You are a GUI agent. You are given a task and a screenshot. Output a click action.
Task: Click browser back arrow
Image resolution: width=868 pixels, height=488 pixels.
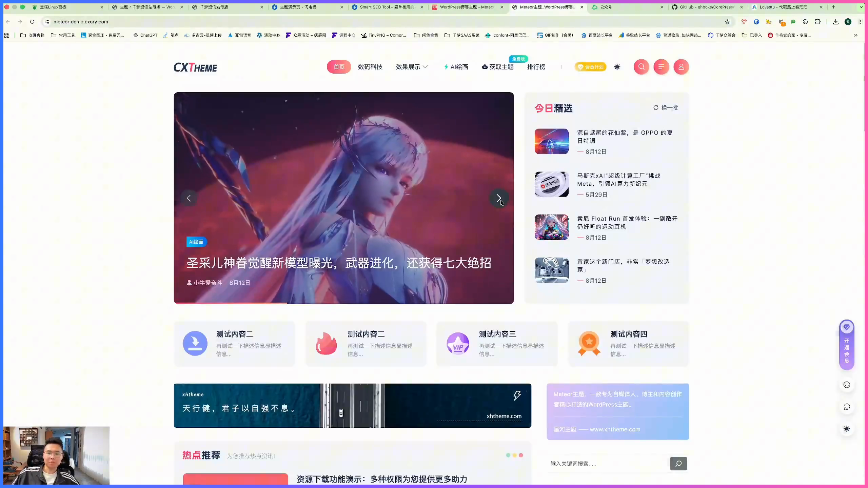[8, 22]
